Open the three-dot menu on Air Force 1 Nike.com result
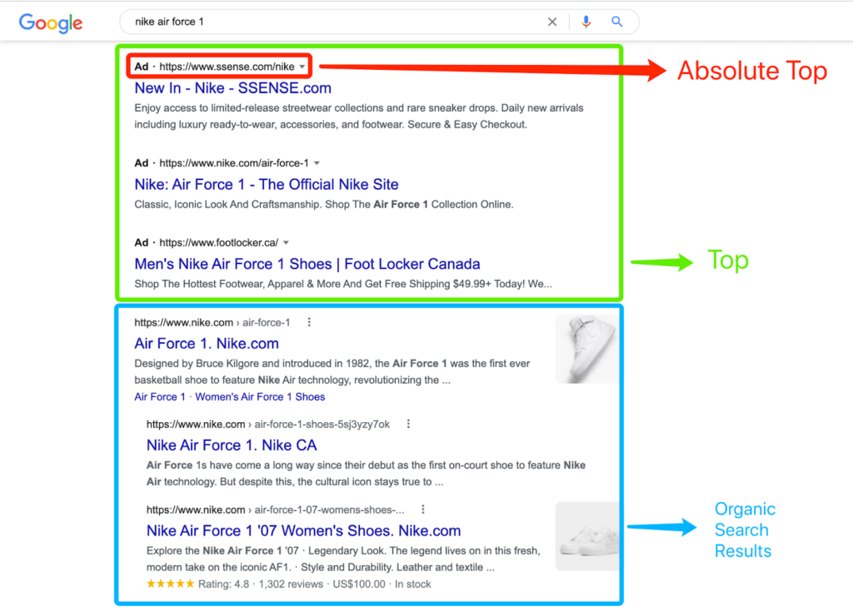 309,321
